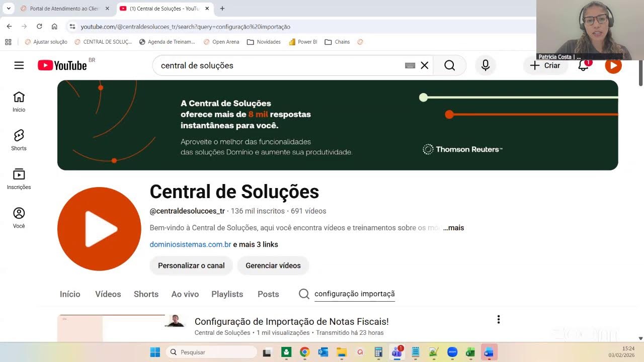Close the Portal de Atendimento tab
Image resolution: width=644 pixels, height=362 pixels.
(x=107, y=9)
